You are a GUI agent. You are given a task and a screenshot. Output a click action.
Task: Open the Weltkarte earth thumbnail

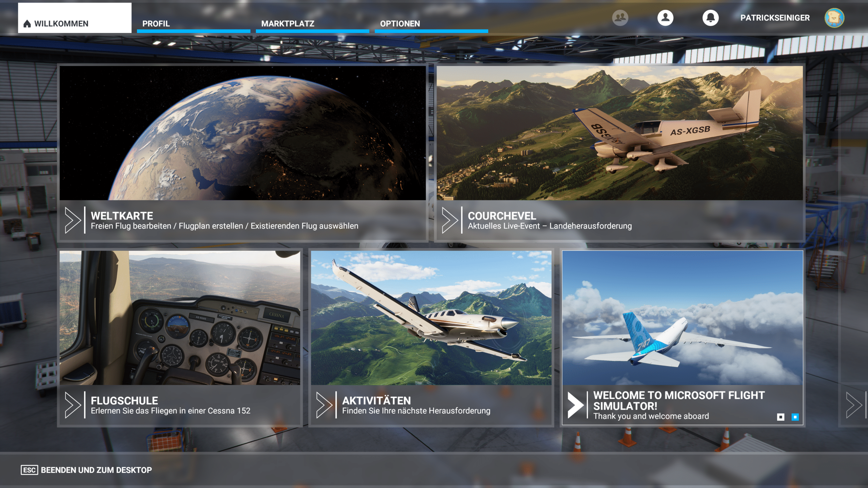[x=242, y=133]
